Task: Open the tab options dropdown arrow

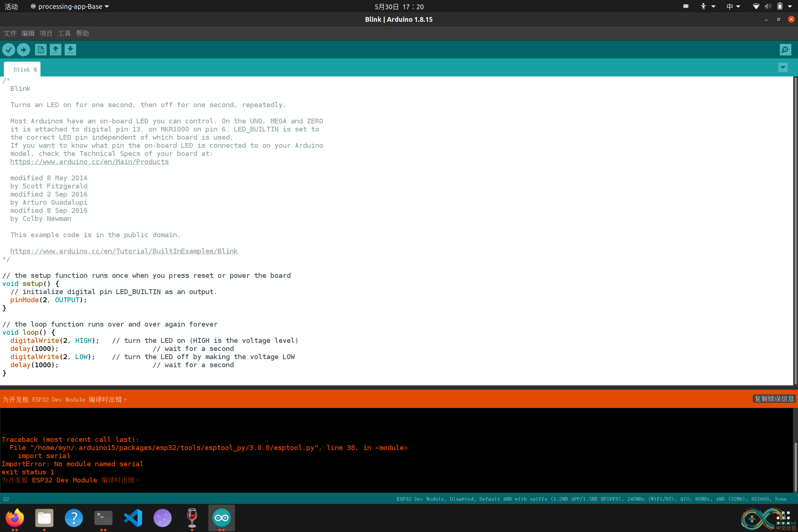Action: coord(783,68)
